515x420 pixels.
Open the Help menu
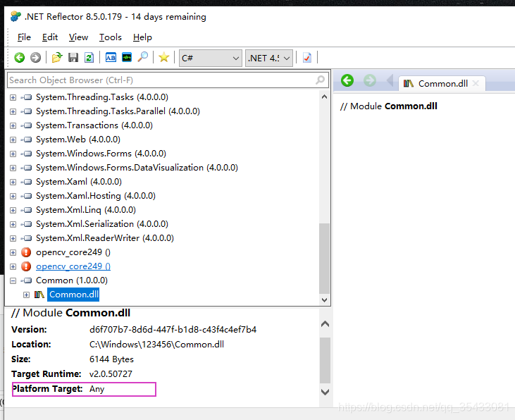coord(142,37)
